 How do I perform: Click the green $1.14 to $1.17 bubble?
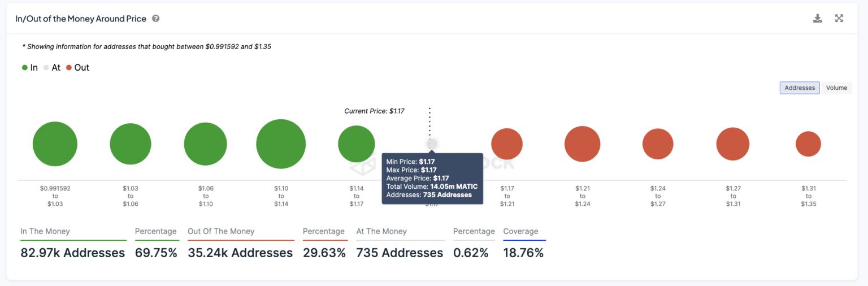pyautogui.click(x=356, y=144)
